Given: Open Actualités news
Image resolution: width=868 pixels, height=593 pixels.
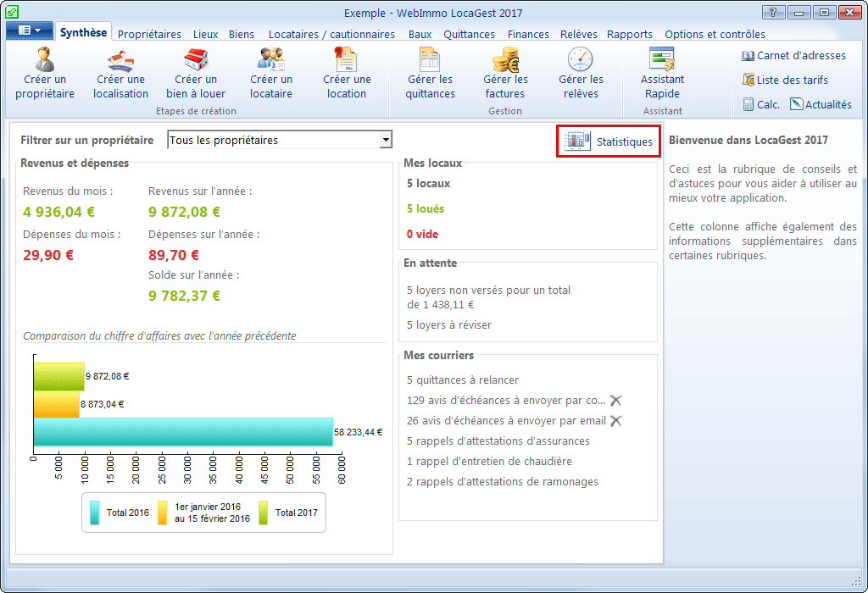Looking at the screenshot, I should [x=821, y=104].
